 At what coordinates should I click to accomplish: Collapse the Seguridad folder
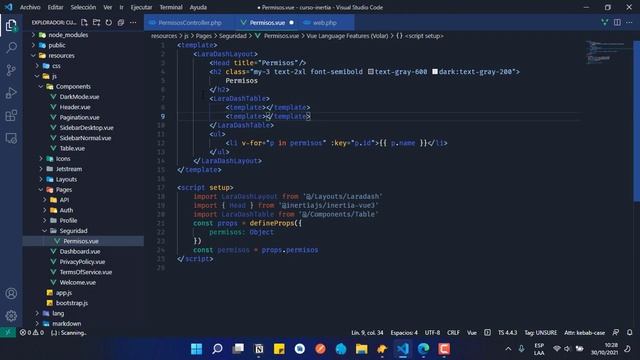click(44, 231)
